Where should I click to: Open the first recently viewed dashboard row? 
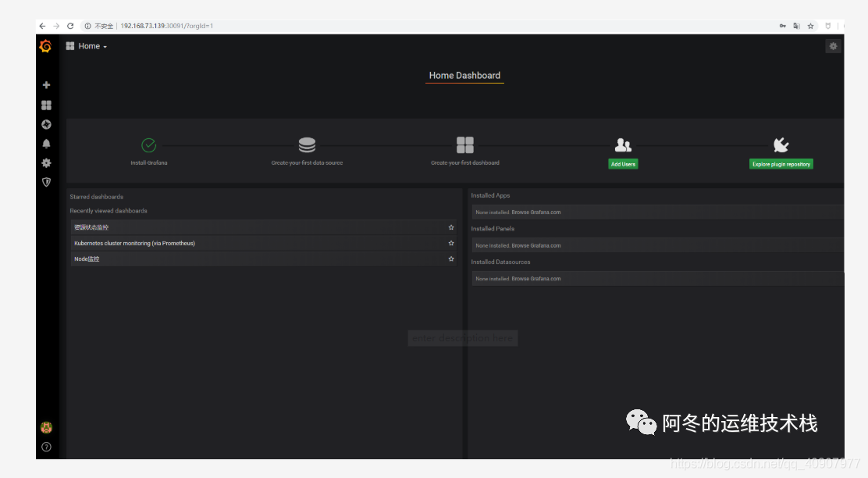(x=264, y=227)
